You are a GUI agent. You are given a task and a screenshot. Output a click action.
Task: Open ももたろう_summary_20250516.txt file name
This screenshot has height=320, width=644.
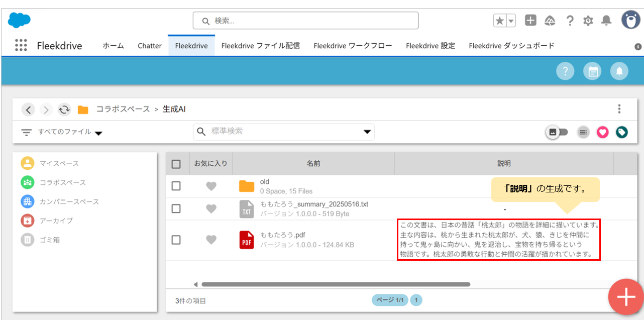[x=314, y=204]
